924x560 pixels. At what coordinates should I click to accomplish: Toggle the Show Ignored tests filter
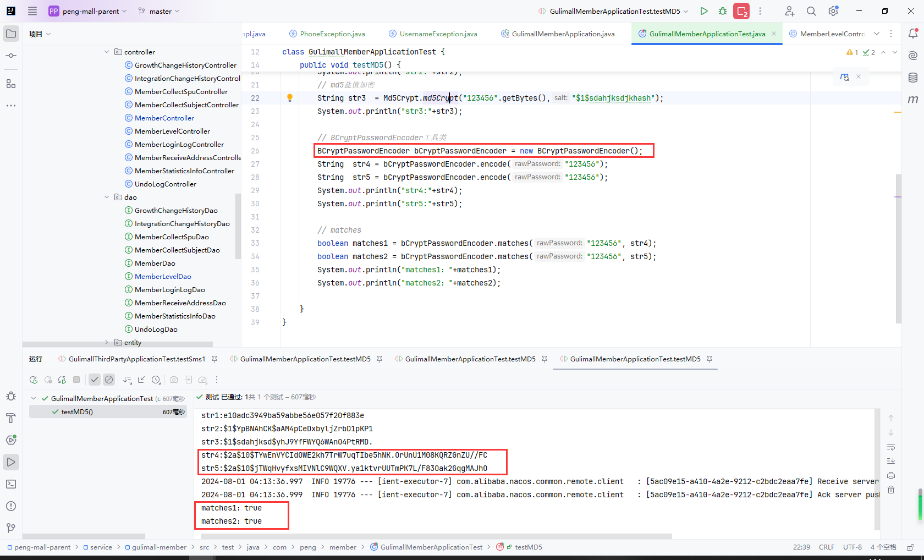point(109,380)
